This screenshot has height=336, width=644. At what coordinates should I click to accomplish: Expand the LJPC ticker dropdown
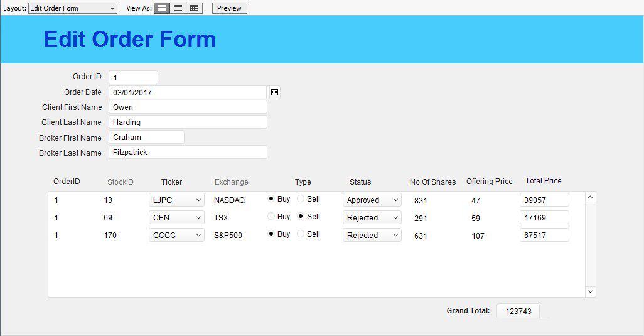tap(198, 200)
